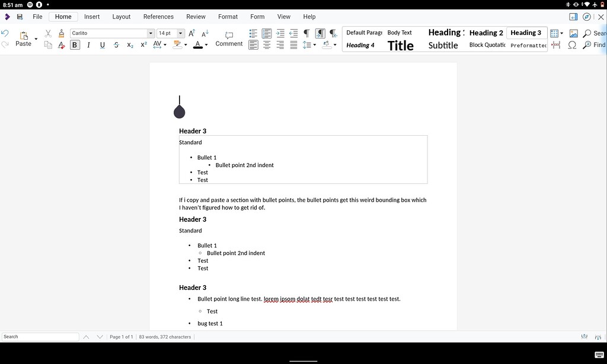Click the status bar Search field
Viewport: 607px width, 364px height.
pos(40,337)
